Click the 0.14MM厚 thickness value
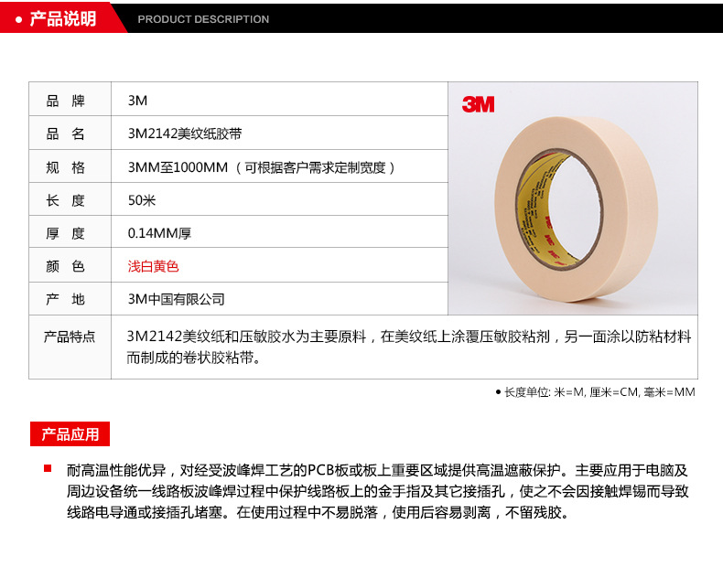 pyautogui.click(x=159, y=233)
